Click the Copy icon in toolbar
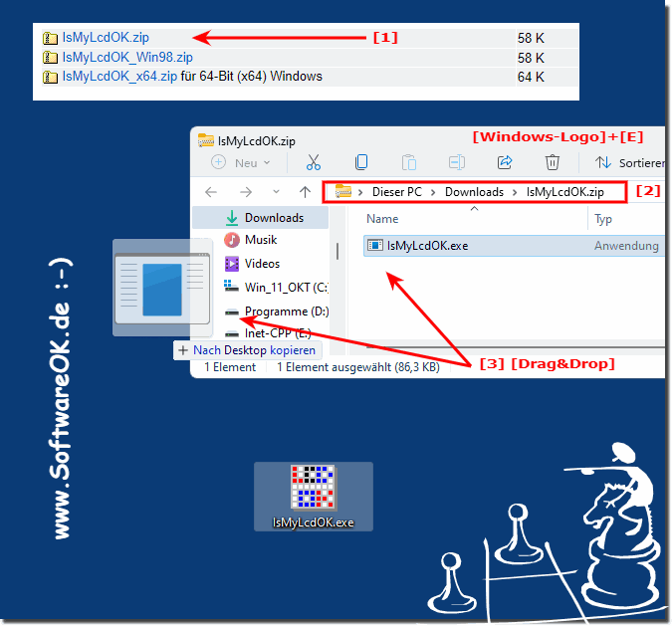 [x=361, y=162]
